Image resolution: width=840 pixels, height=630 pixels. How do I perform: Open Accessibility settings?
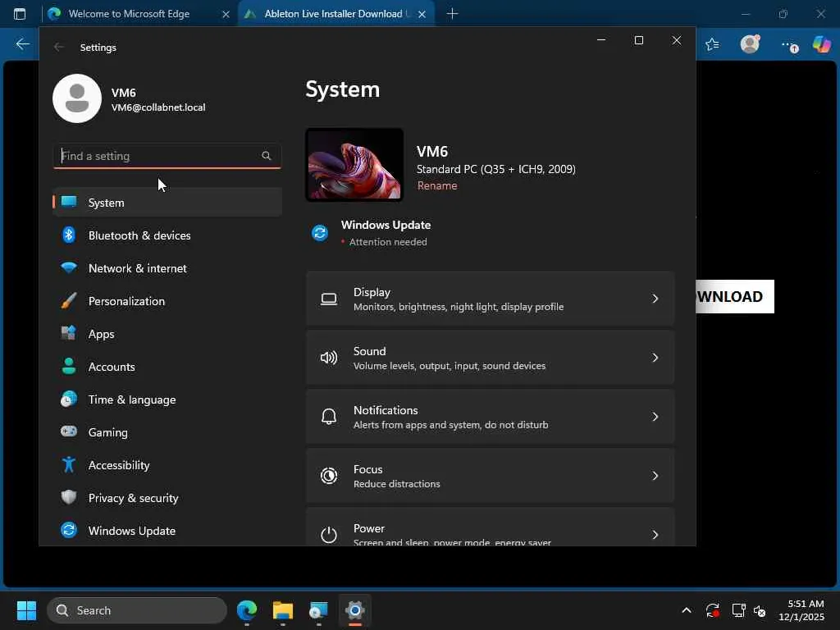(118, 465)
